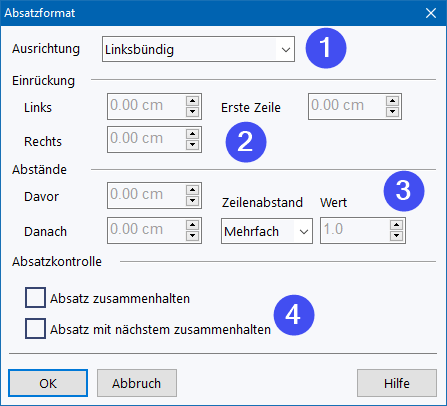Open the Zeilenabstand dropdown showing Mehrfach

tap(267, 231)
